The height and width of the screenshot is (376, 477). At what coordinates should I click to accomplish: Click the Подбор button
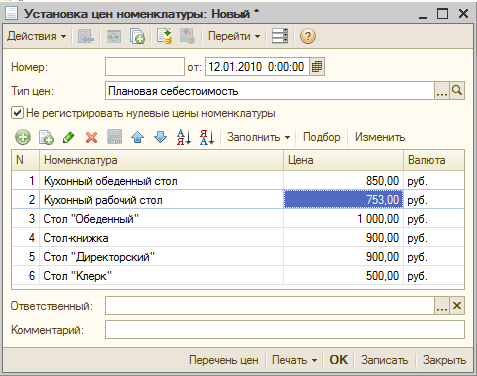(x=322, y=137)
